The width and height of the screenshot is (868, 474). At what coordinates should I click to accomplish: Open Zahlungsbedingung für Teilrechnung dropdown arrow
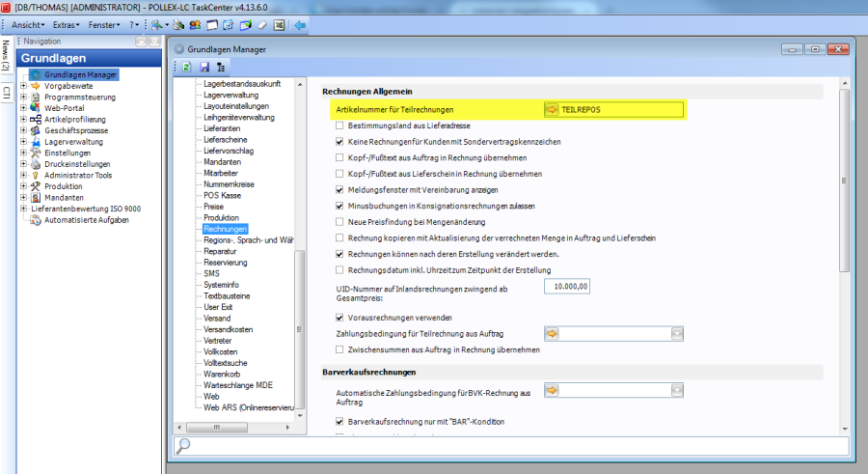677,334
